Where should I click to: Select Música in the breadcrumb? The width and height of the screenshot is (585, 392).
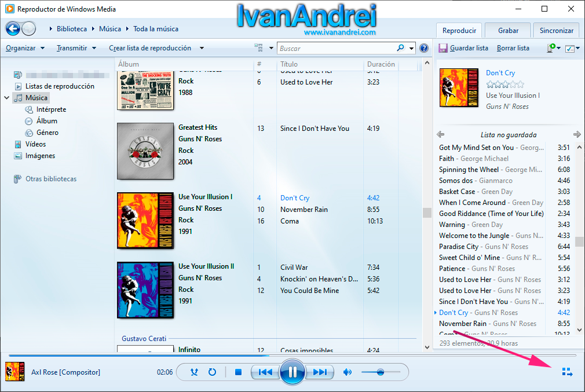109,29
